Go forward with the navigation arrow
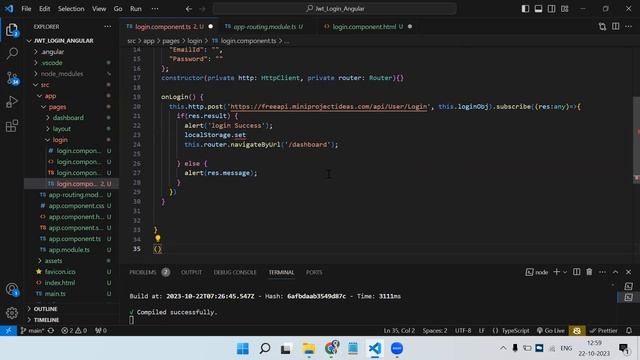 click(x=202, y=9)
